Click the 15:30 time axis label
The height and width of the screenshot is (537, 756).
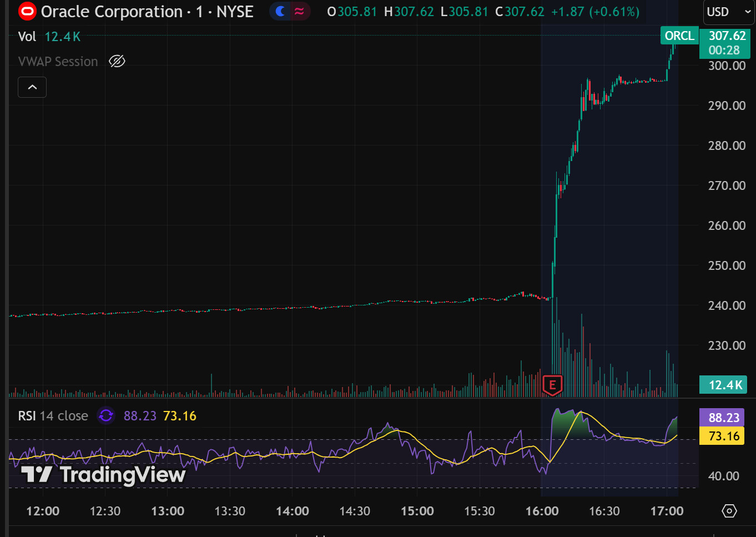click(480, 511)
